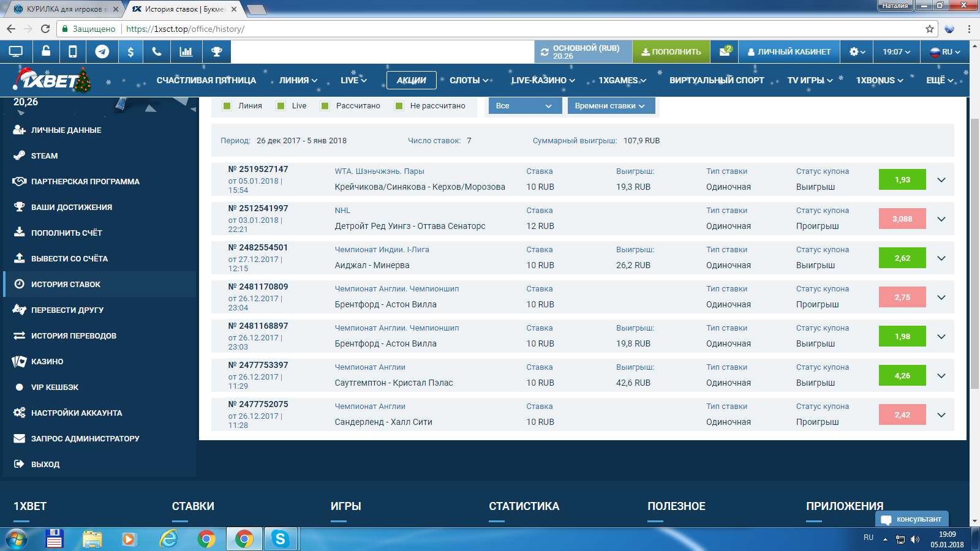Open the Windows Start menu
Viewport: 980px width, 551px height.
click(x=17, y=539)
